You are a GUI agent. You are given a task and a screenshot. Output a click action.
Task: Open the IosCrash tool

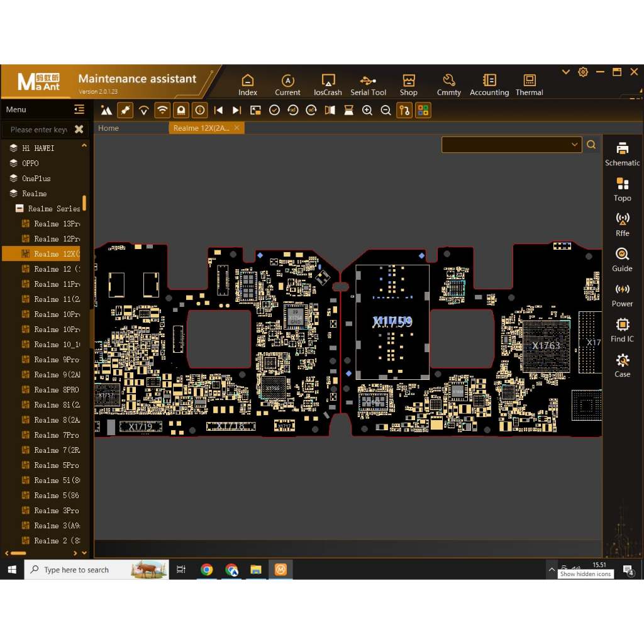[328, 82]
